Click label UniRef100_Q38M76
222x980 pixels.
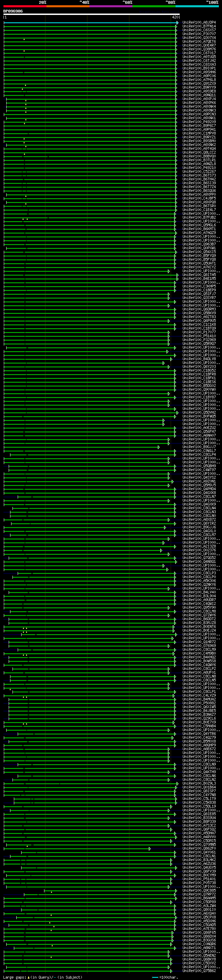tap(199, 49)
